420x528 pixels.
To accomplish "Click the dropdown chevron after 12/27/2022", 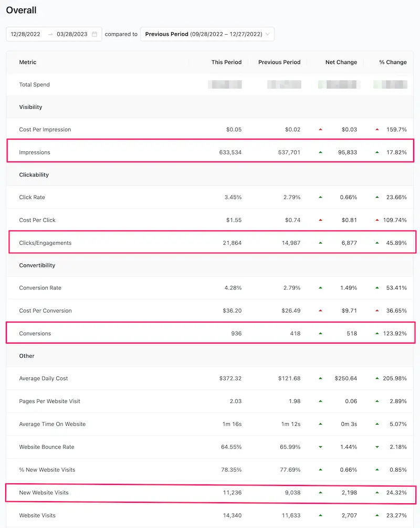I will click(x=268, y=34).
